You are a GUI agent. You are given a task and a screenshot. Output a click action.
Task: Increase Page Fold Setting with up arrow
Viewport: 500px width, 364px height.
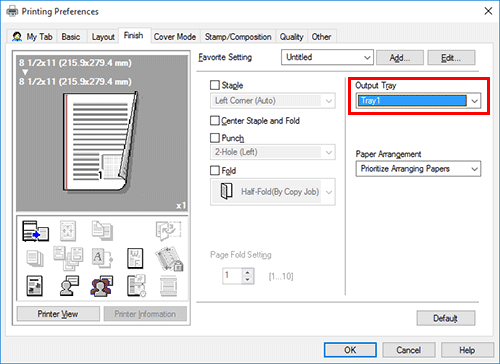248,272
